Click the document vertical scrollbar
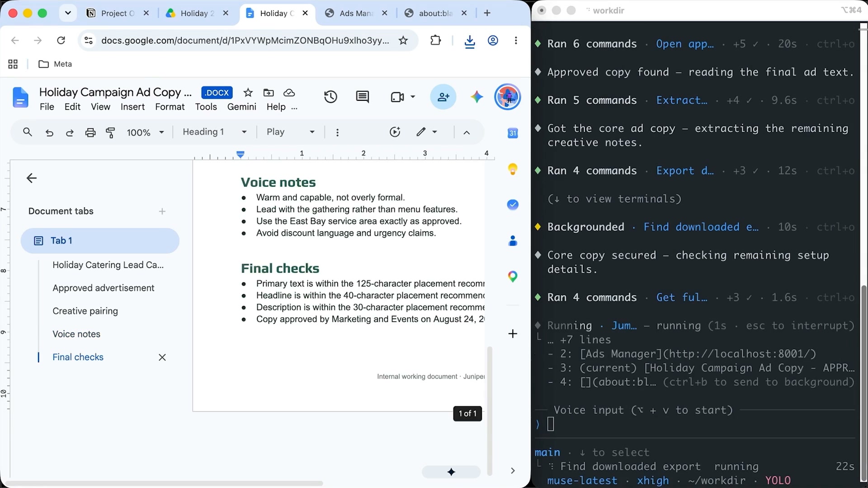This screenshot has width=868, height=488. pyautogui.click(x=490, y=410)
